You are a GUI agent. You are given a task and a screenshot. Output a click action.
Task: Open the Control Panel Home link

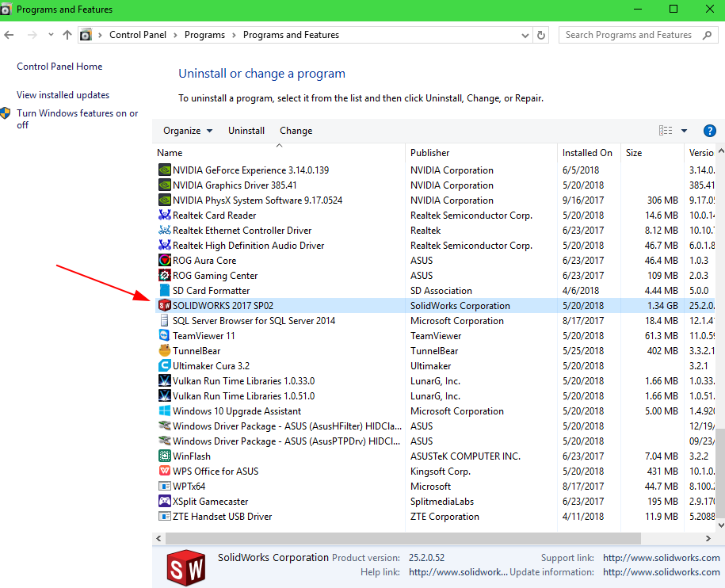[59, 67]
